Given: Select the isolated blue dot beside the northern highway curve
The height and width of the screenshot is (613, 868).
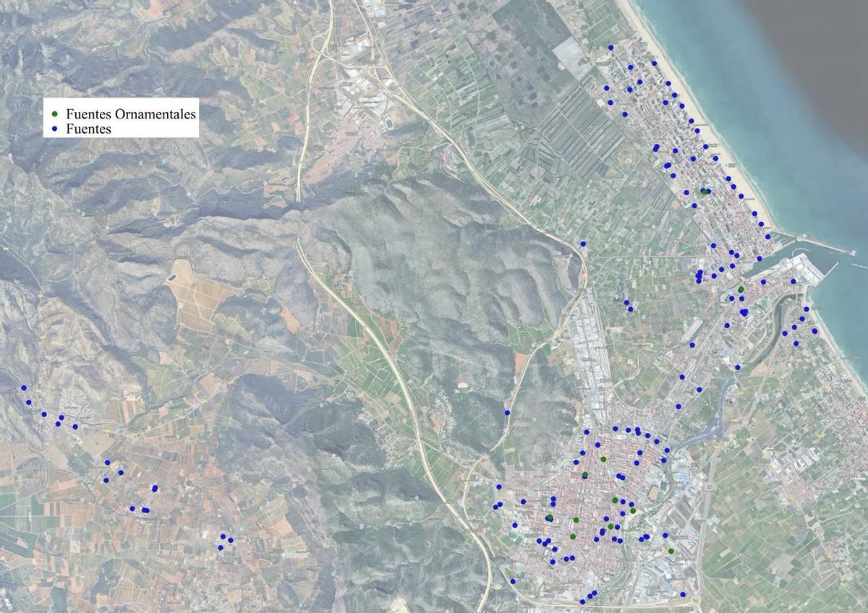Looking at the screenshot, I should coord(583,244).
